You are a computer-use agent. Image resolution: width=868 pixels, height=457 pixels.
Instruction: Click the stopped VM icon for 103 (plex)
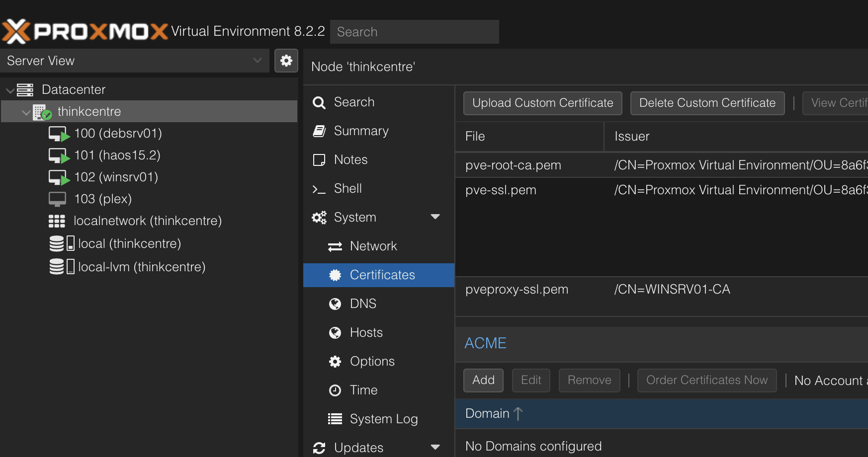(x=57, y=199)
